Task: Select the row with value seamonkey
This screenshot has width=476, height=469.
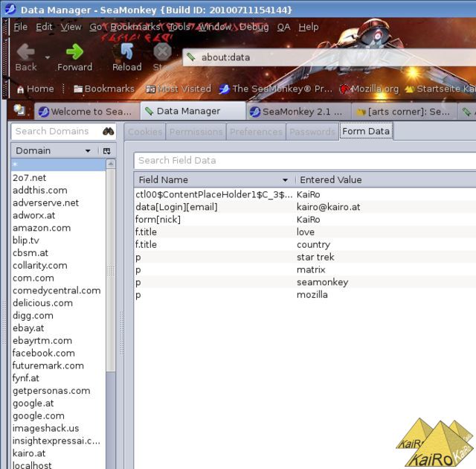Action: 305,282
